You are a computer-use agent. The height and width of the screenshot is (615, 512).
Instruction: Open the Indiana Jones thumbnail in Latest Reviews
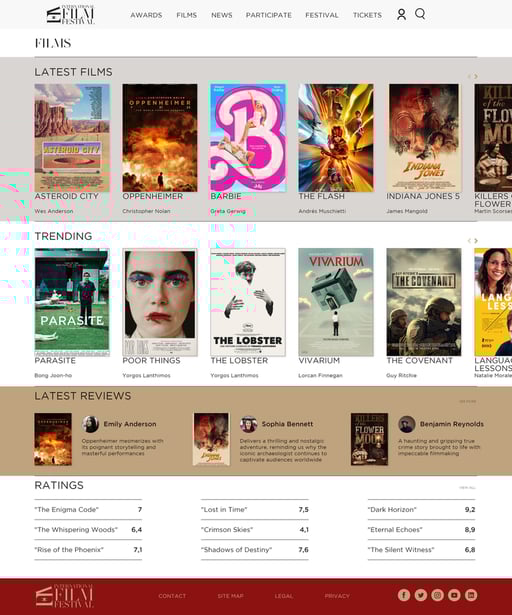pos(211,439)
